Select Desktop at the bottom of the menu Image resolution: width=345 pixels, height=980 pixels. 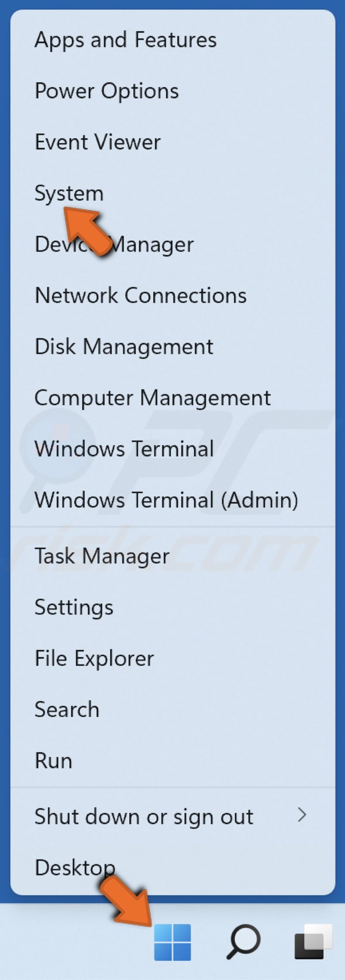74,867
